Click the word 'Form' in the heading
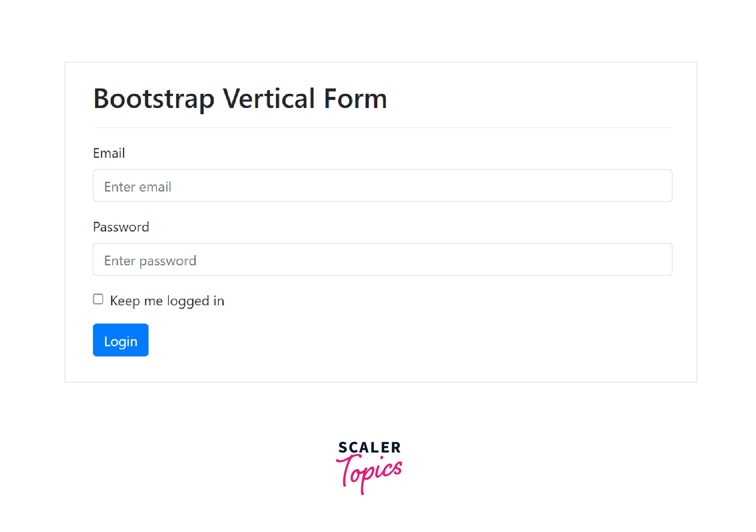Screen dimensions: 756x532 [356, 98]
